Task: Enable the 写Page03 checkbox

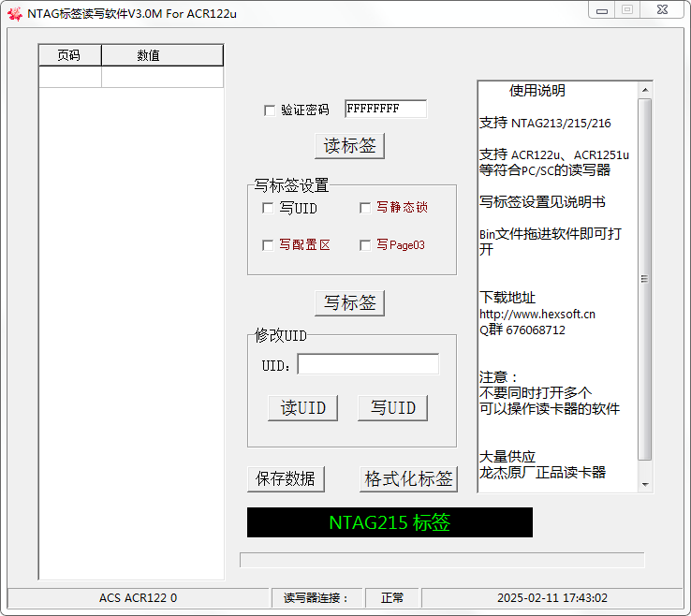Action: point(365,245)
